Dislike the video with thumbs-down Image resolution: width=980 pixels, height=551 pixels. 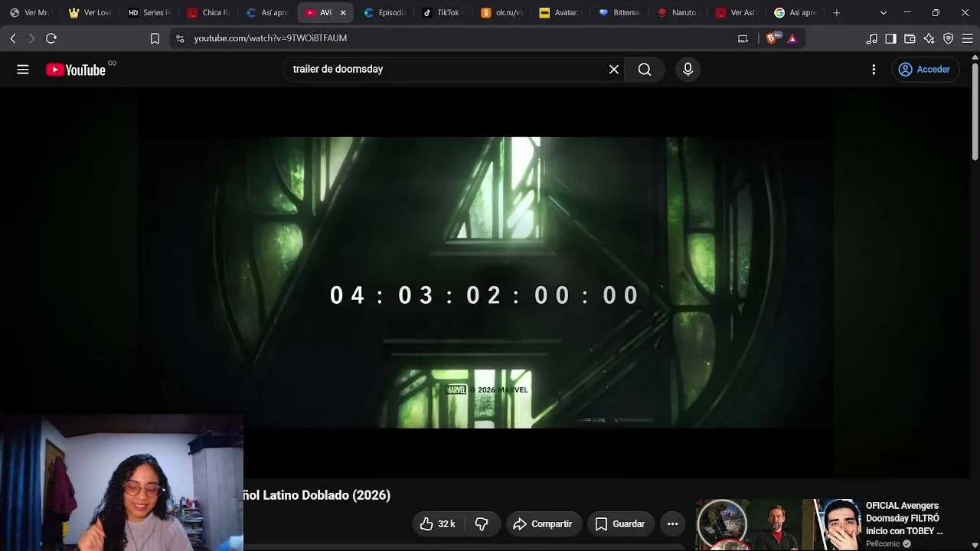point(482,524)
